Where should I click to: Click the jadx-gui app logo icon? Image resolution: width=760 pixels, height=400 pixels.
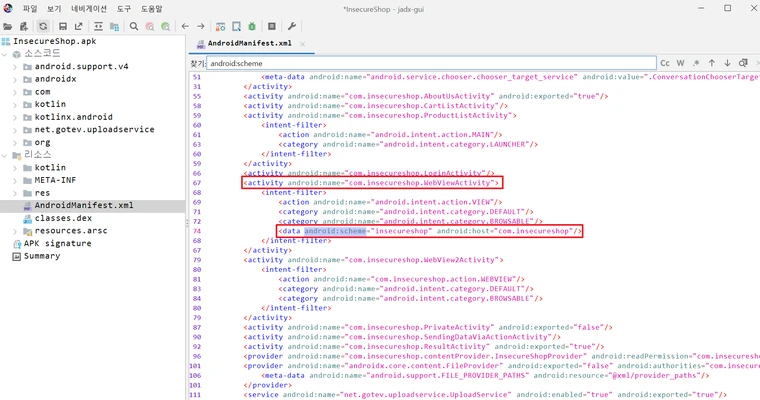coord(8,8)
